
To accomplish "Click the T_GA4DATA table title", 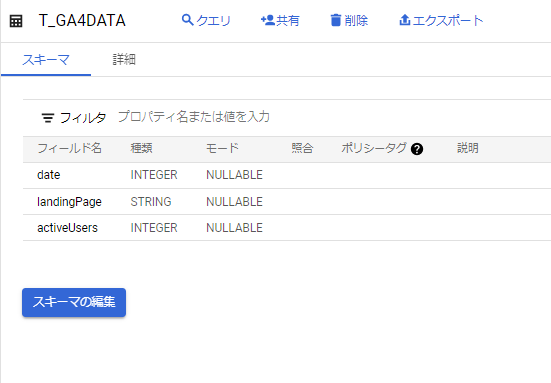I will [82, 21].
